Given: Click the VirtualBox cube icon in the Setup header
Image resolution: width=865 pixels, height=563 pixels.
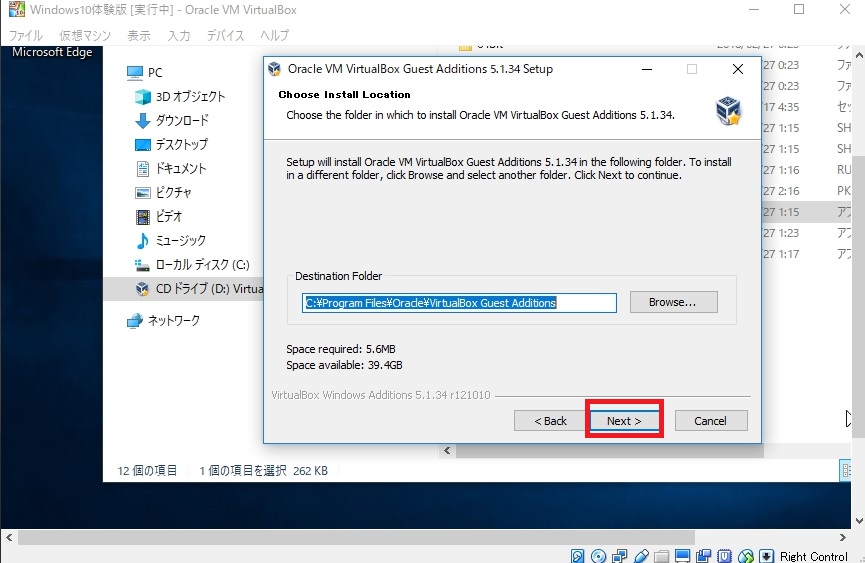Looking at the screenshot, I should 728,110.
